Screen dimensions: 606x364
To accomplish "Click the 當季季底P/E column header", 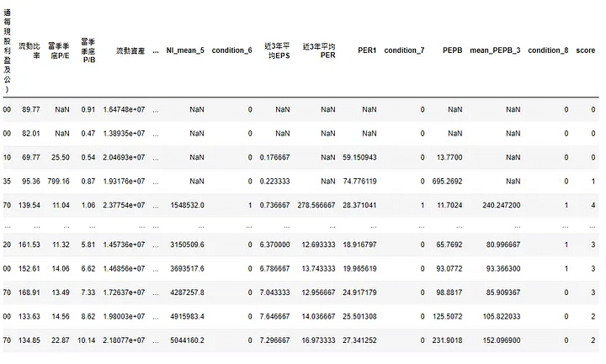I will pyautogui.click(x=58, y=50).
